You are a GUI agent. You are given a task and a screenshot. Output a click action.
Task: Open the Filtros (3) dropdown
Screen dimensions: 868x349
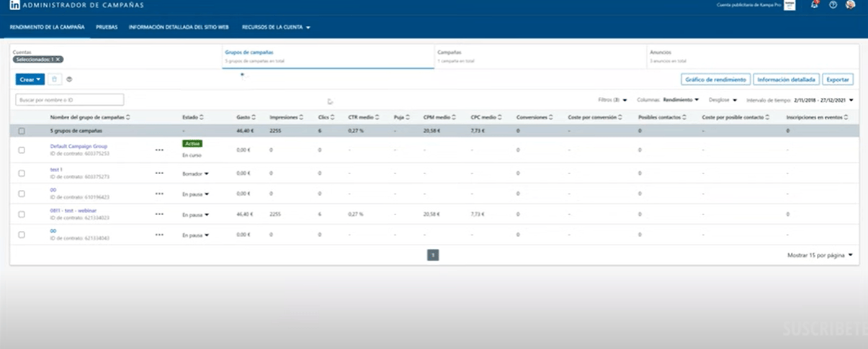pyautogui.click(x=612, y=100)
